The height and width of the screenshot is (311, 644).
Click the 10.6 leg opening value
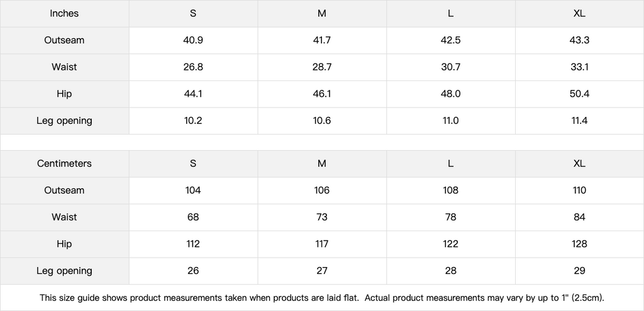322,121
